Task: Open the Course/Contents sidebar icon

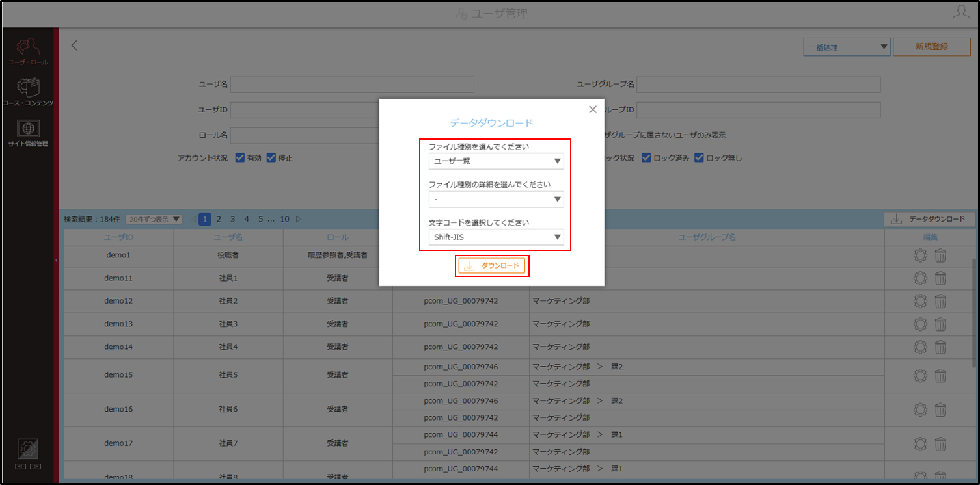Action: (28, 92)
